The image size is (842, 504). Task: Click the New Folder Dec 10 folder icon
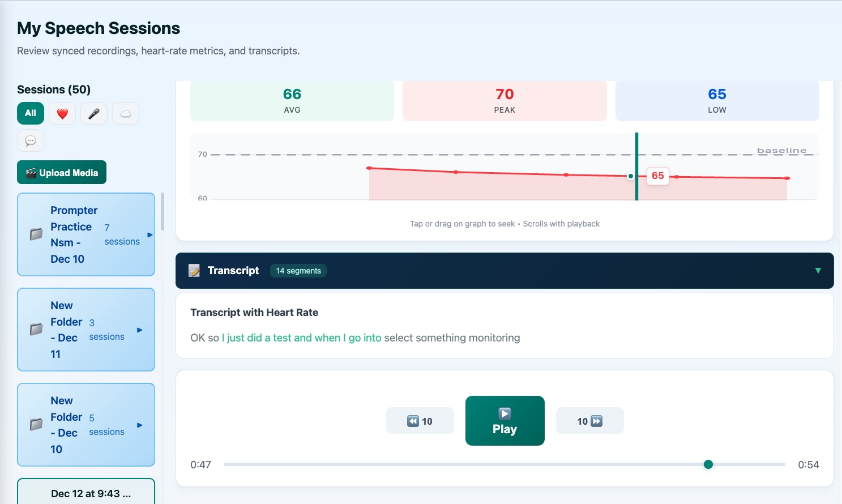(x=36, y=424)
